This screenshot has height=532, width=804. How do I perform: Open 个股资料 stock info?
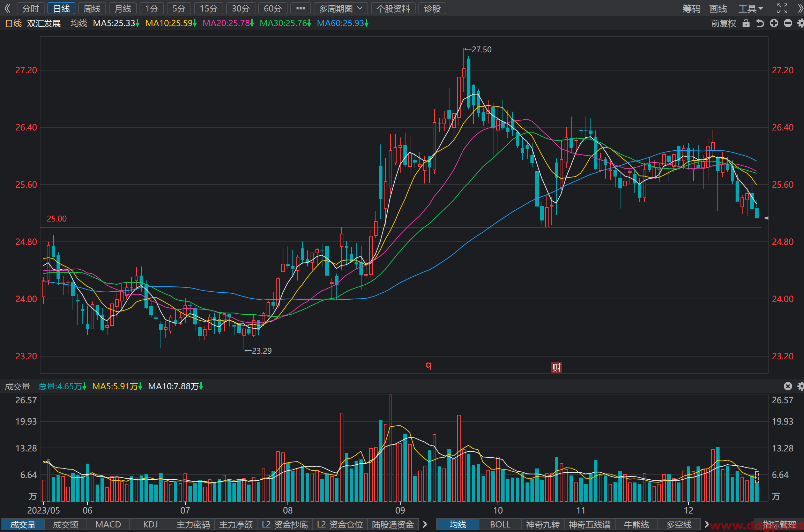coord(393,8)
